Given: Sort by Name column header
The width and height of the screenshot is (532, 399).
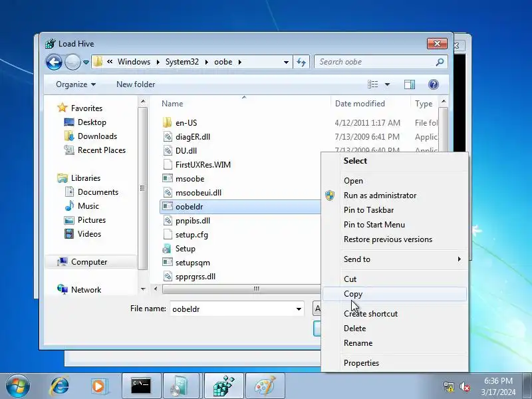Looking at the screenshot, I should (172, 104).
